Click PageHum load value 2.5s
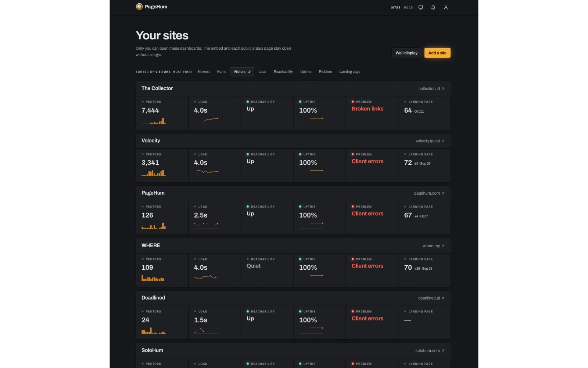The width and height of the screenshot is (588, 368). click(201, 215)
